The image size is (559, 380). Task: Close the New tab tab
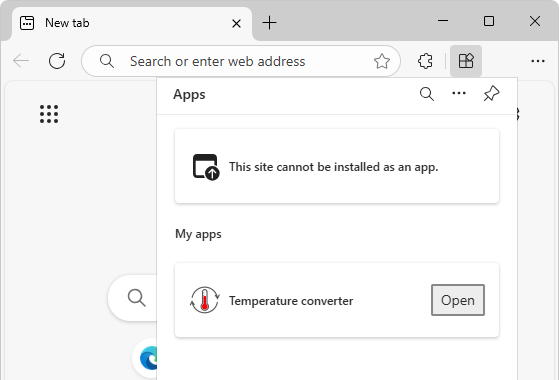236,24
